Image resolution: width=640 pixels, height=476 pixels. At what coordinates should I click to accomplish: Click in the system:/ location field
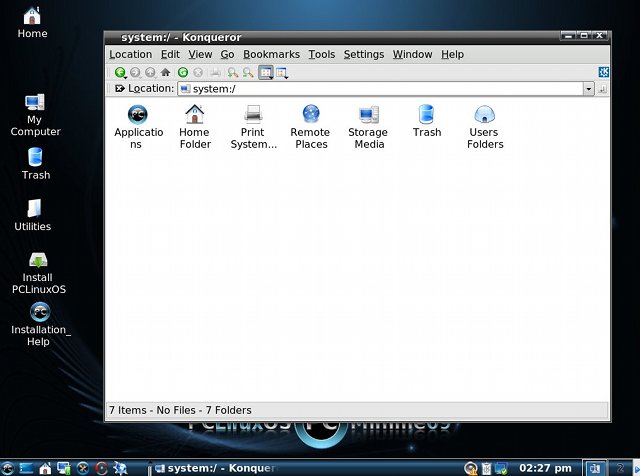pyautogui.click(x=380, y=89)
